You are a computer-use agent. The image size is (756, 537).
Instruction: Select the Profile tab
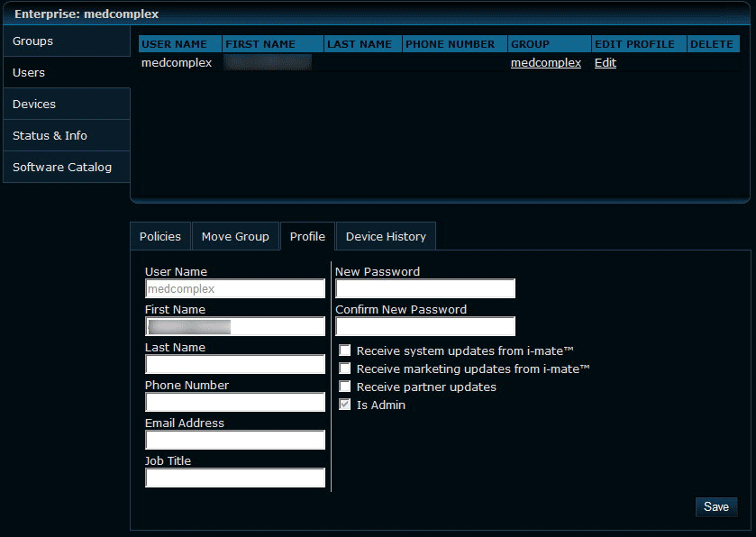(x=307, y=237)
